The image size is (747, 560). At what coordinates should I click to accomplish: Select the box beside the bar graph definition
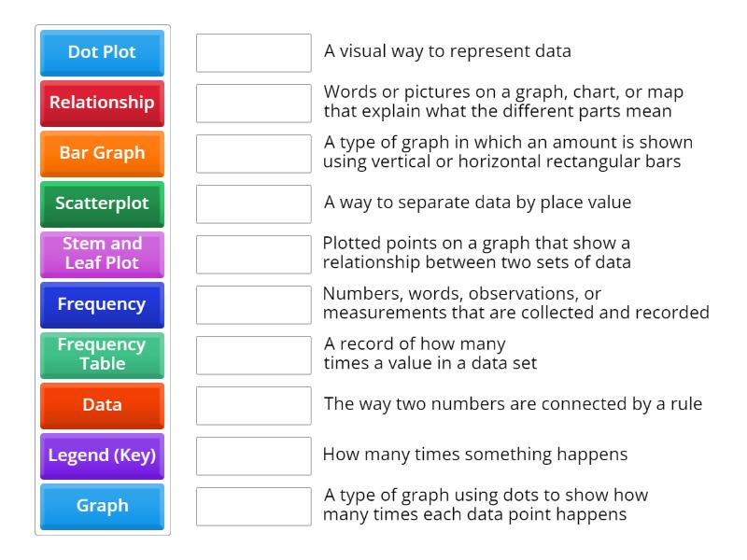tap(253, 153)
